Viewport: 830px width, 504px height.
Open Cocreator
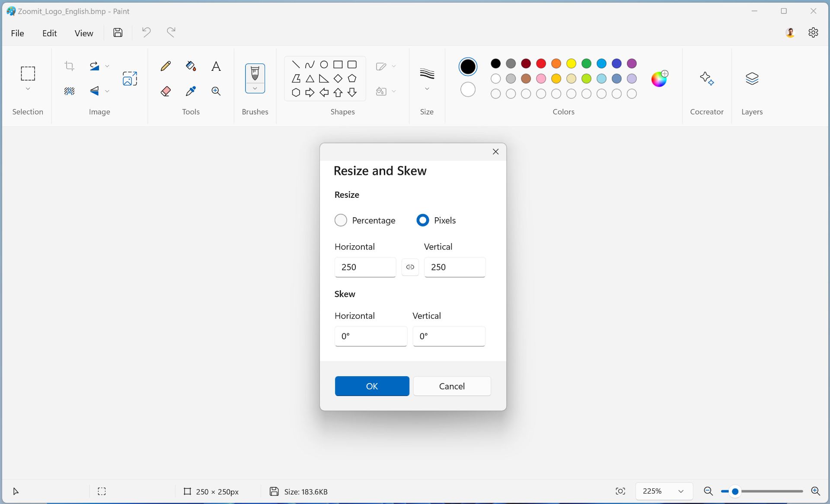pos(706,78)
